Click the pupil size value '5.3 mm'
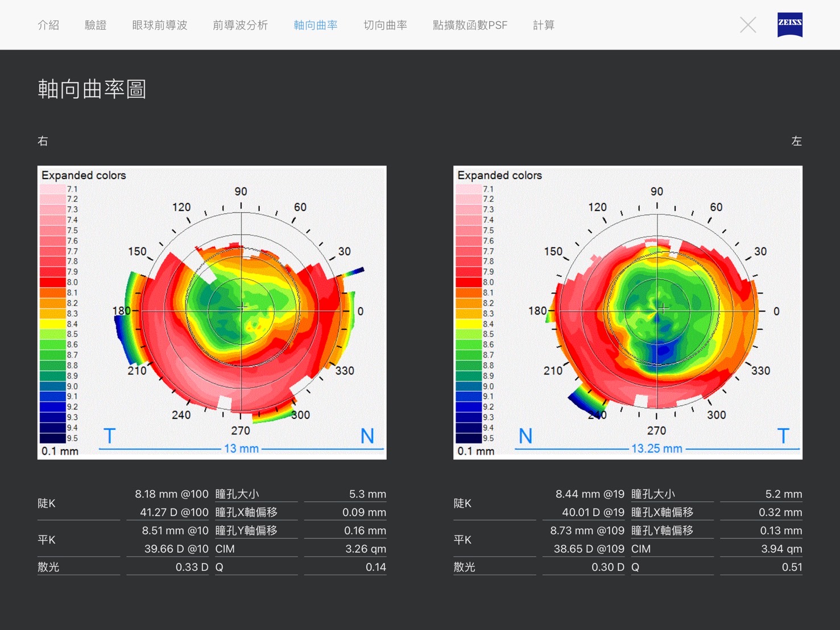This screenshot has width=840, height=630. 367,494
